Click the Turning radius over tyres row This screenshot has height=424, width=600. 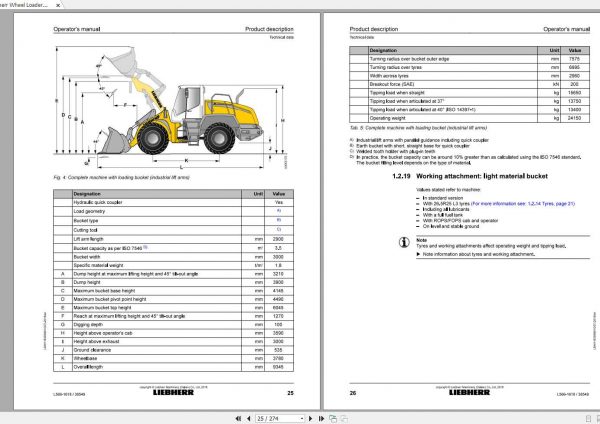pos(470,67)
